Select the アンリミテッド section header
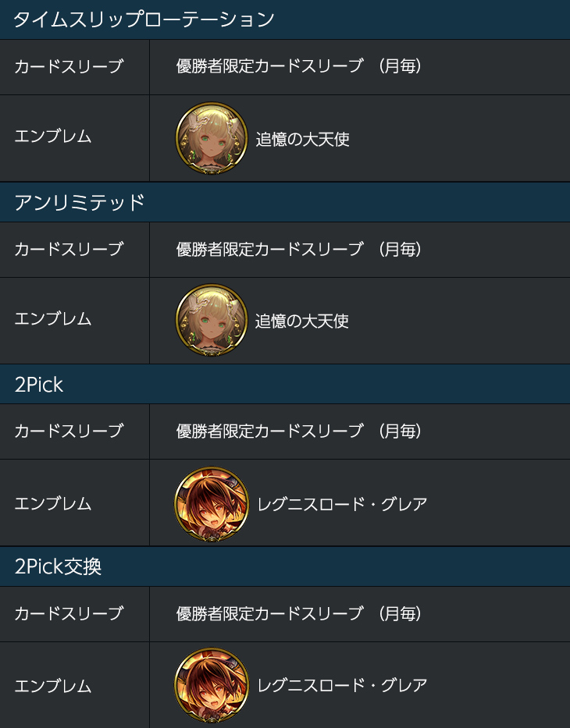Screen dimensions: 570x728 tap(285, 202)
